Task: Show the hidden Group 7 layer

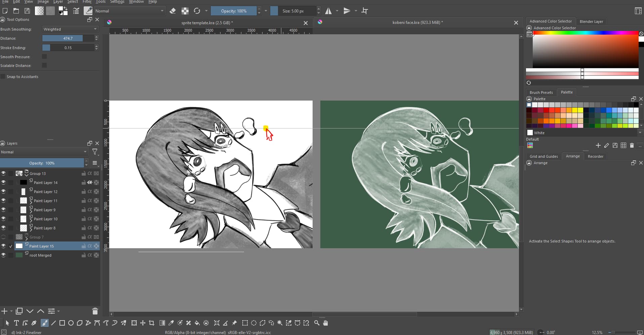Action: click(x=3, y=237)
